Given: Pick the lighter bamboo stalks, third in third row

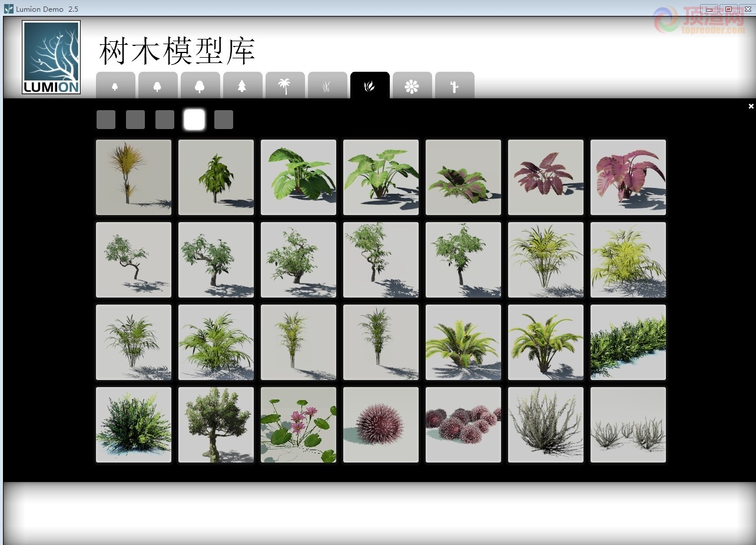Looking at the screenshot, I should point(299,342).
